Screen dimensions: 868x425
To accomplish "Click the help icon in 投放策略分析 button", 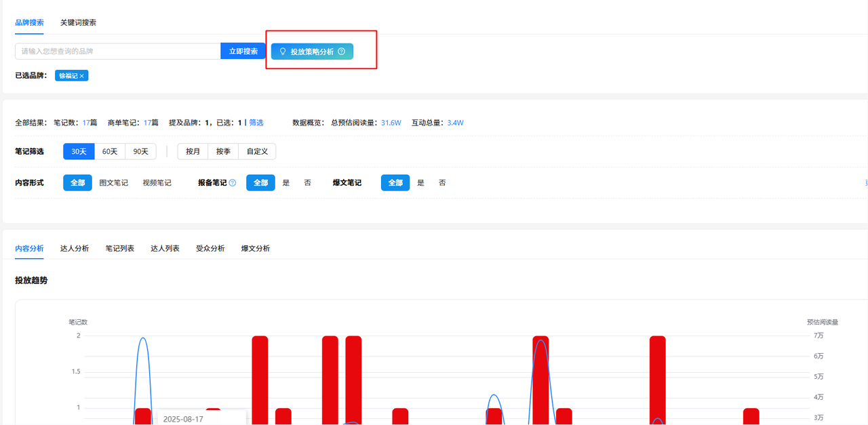I will [342, 52].
